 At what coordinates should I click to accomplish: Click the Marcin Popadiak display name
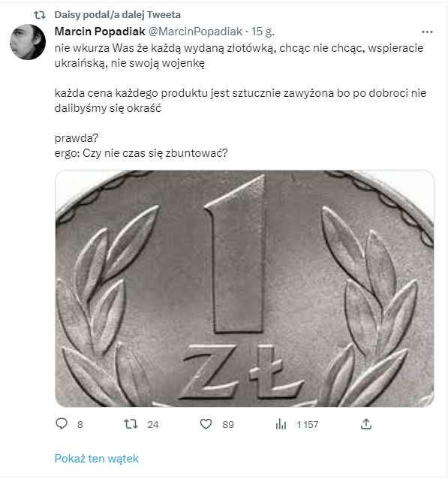(100, 32)
